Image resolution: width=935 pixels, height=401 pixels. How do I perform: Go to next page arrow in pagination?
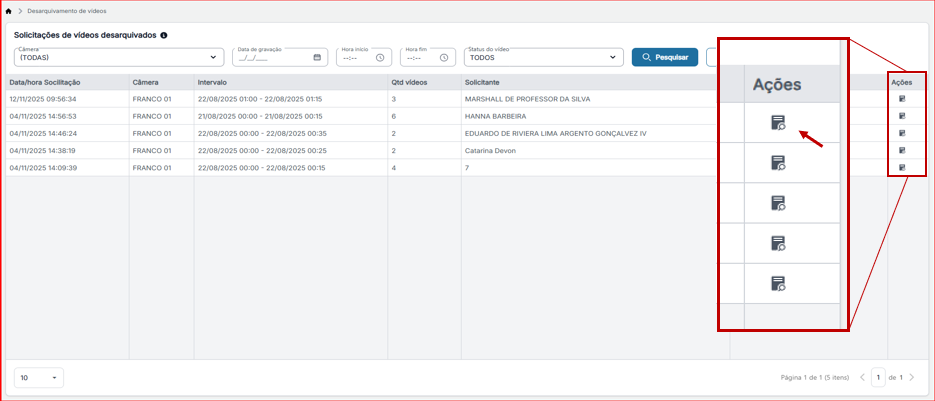pos(911,377)
